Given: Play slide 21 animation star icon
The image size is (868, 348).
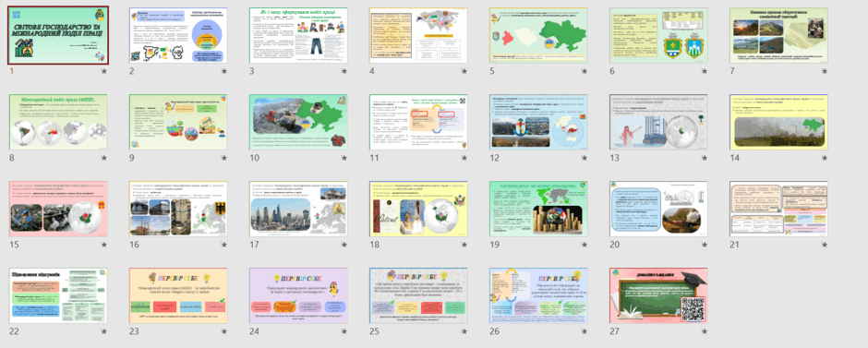Looking at the screenshot, I should [x=825, y=246].
